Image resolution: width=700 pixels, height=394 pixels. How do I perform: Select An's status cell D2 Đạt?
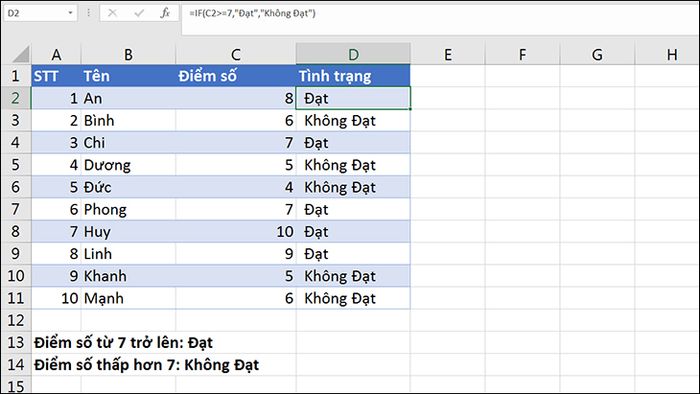(353, 98)
